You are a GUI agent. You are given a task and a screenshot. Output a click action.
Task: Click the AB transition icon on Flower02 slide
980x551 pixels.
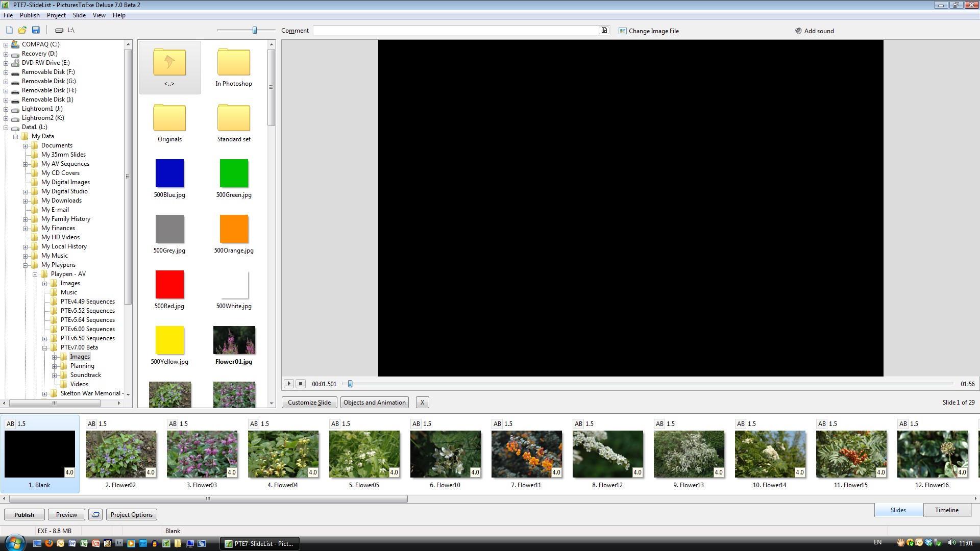(91, 424)
